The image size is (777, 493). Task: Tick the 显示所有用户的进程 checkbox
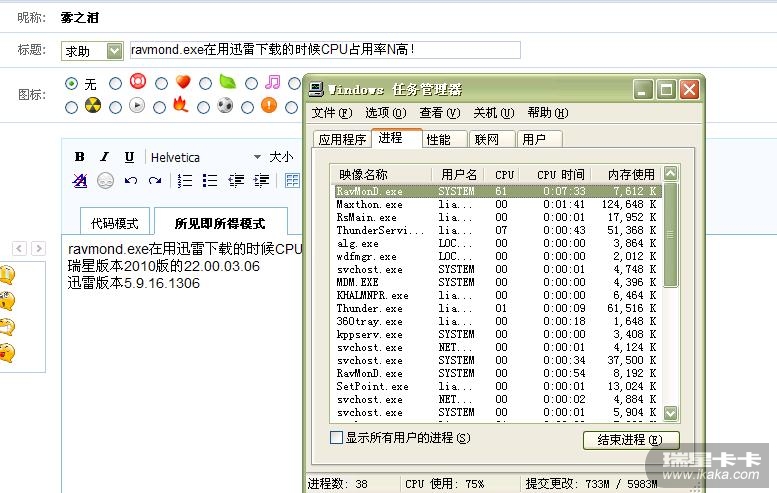pyautogui.click(x=336, y=438)
